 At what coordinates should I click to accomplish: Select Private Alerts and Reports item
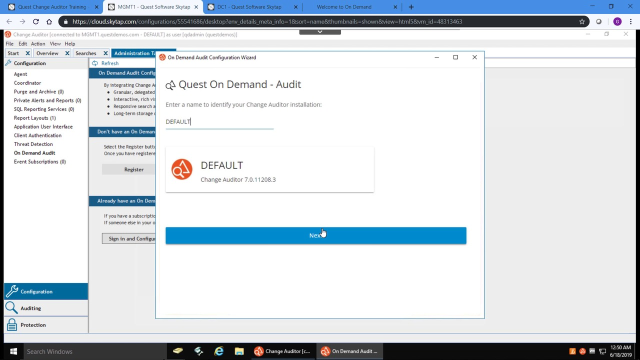coord(47,100)
